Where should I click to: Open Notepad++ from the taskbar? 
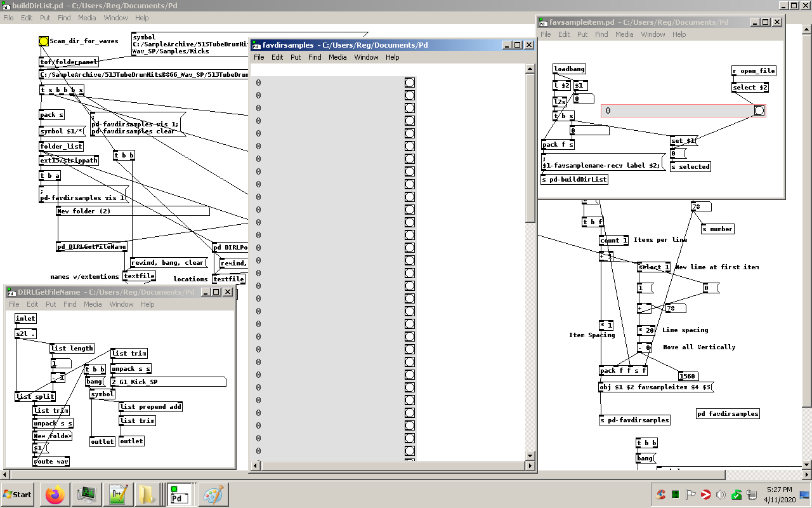click(x=118, y=495)
